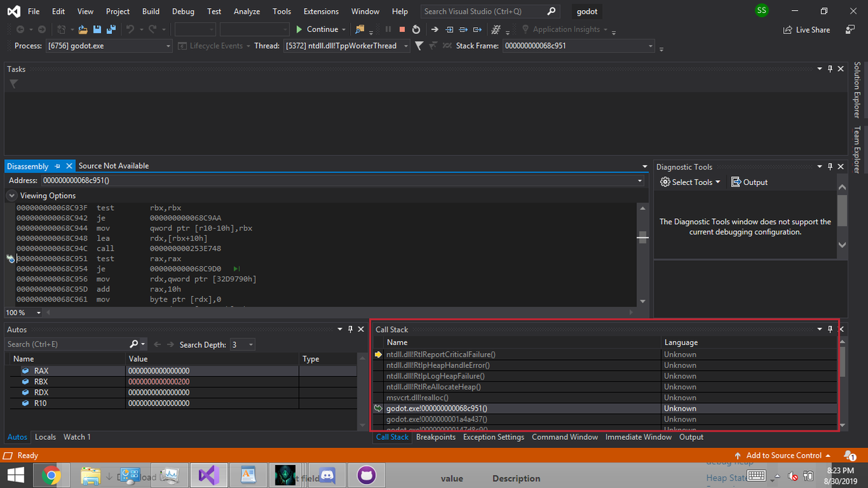Click the disassembly vertical scrollbar thumb
868x488 pixels.
pos(642,237)
